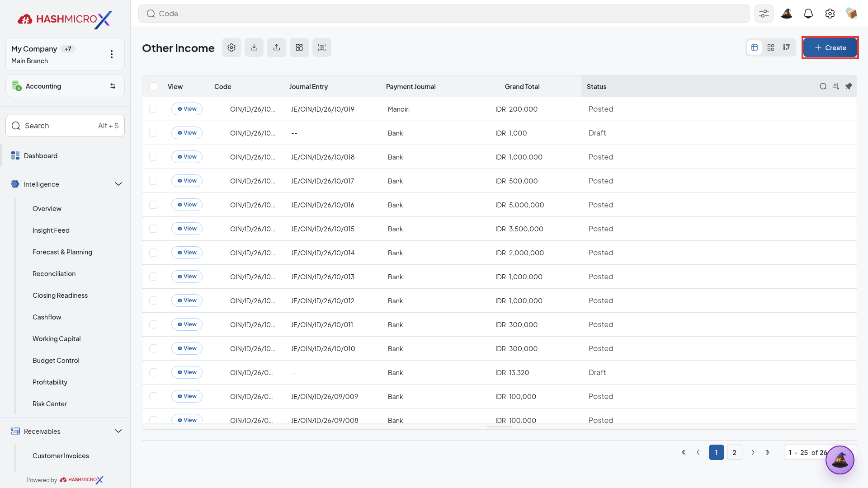868x488 pixels.
Task: Check the row for JE/OIN/ID/26/10/019
Action: [153, 109]
